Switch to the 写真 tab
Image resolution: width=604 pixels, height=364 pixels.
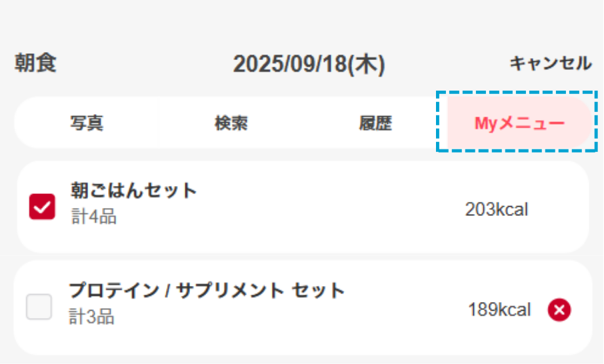coord(87,123)
